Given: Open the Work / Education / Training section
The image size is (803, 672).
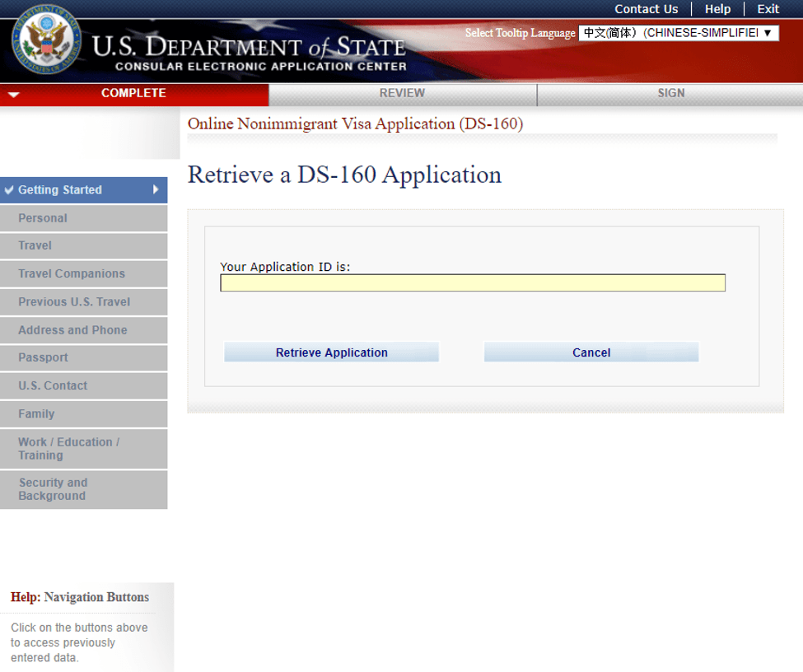Looking at the screenshot, I should [x=83, y=449].
